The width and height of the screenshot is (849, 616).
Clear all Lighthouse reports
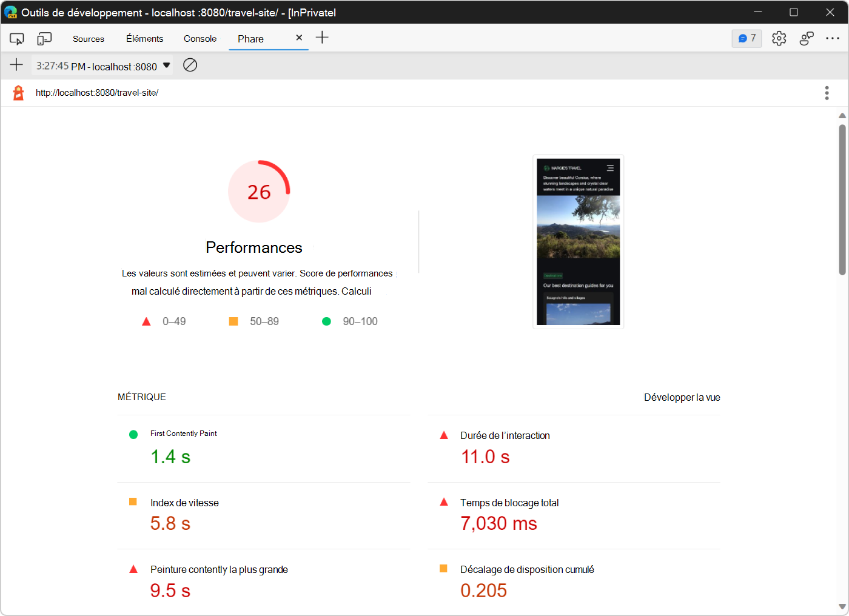click(x=190, y=65)
